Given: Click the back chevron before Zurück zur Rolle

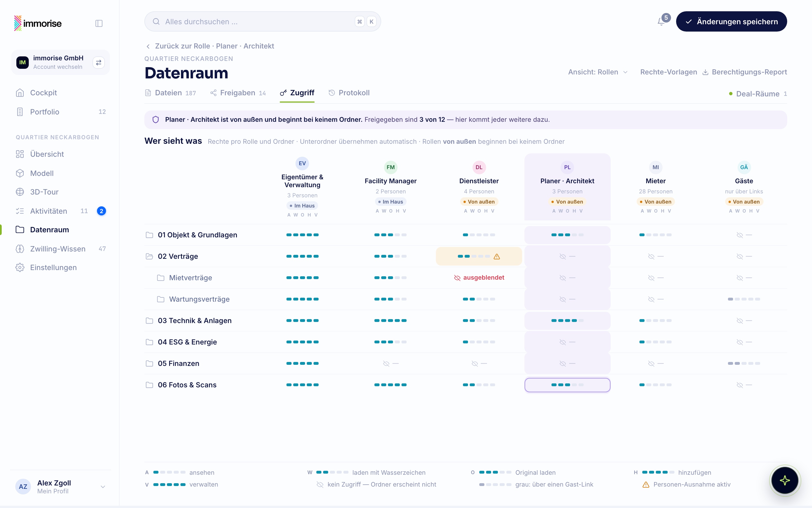Looking at the screenshot, I should click(x=148, y=46).
